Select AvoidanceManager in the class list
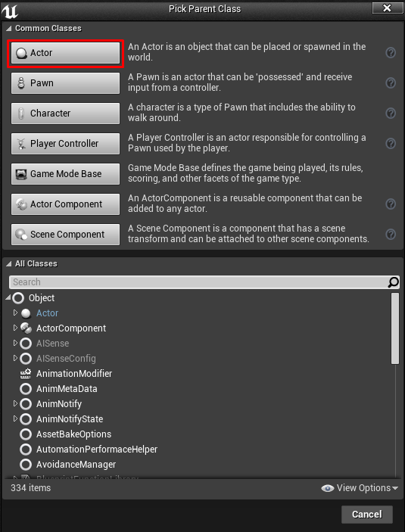This screenshot has height=532, width=405. (76, 465)
